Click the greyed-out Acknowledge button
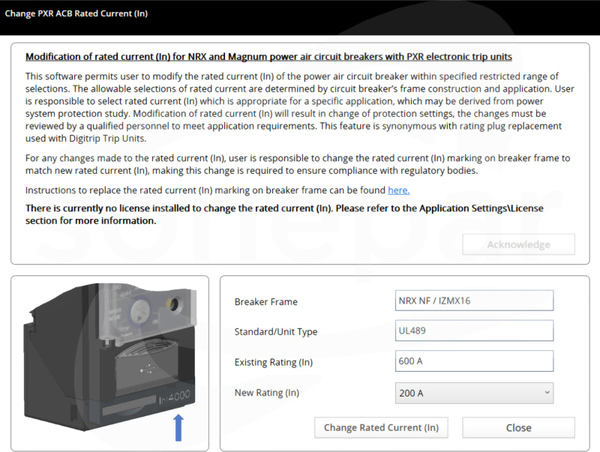The height and width of the screenshot is (452, 600). (518, 244)
